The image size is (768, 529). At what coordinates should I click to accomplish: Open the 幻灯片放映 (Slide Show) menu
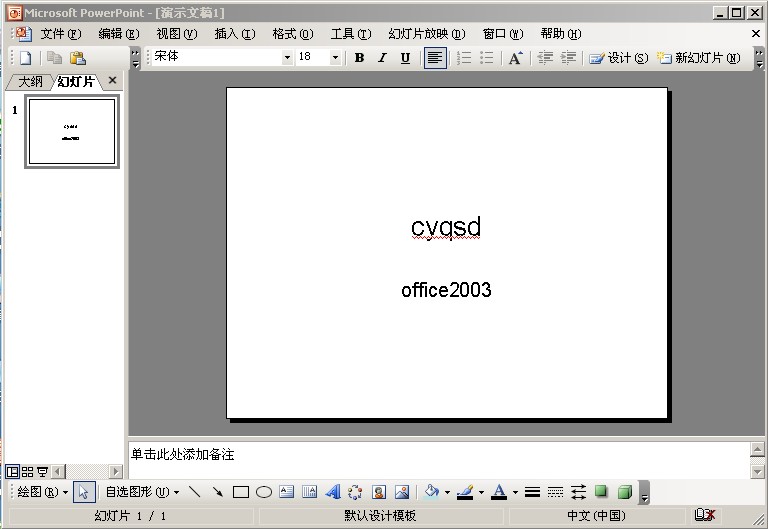[427, 34]
